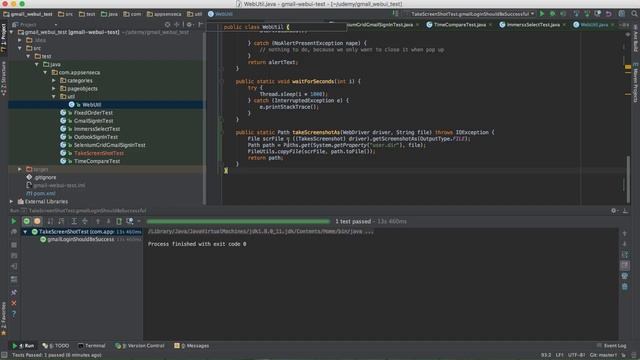Go to previous failed test arrow
This screenshot has height=360, width=640.
pyautogui.click(x=98, y=221)
